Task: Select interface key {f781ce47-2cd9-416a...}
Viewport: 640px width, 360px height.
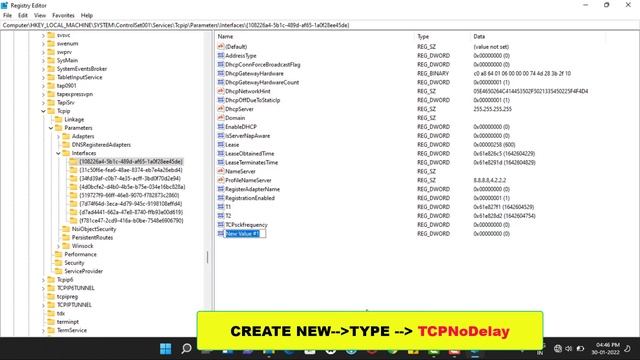Action: tap(131, 220)
